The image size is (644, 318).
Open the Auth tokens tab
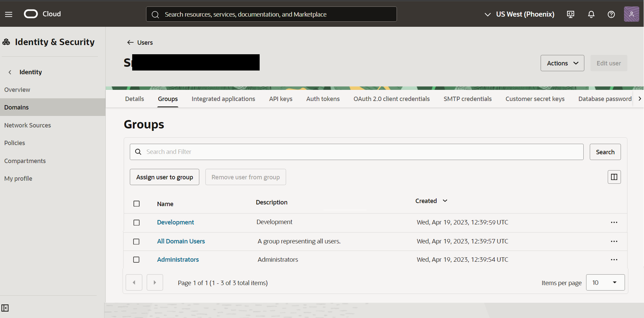[323, 99]
